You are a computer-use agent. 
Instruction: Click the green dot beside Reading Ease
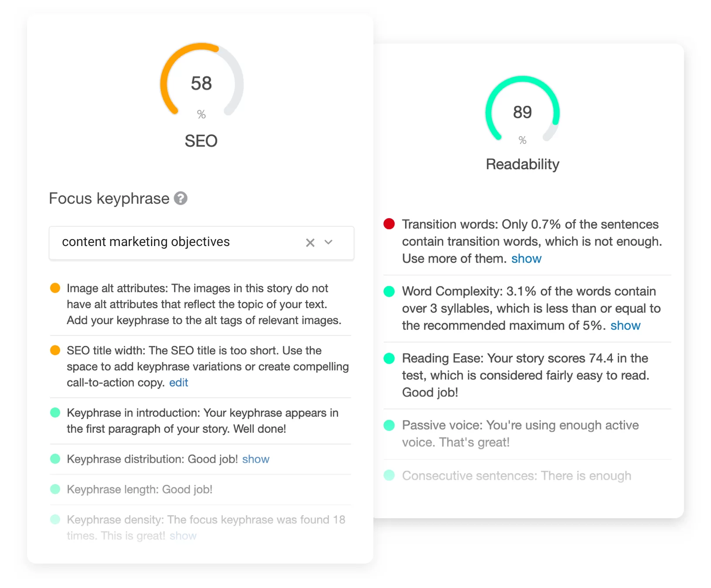coord(389,359)
